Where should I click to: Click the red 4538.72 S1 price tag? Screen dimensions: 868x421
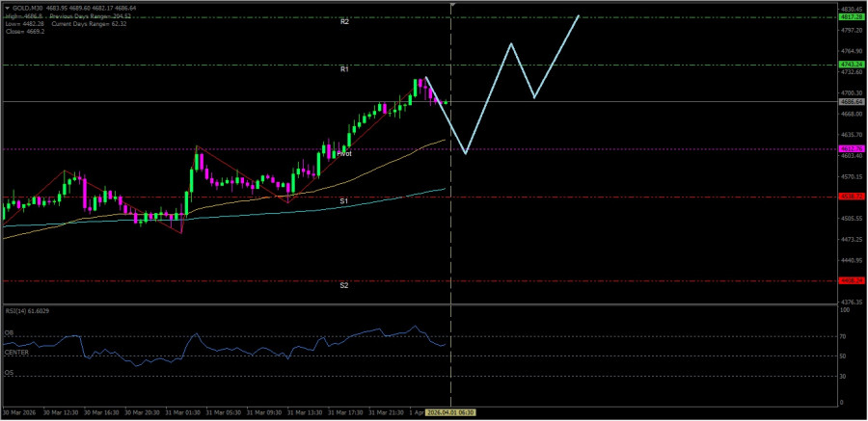851,197
